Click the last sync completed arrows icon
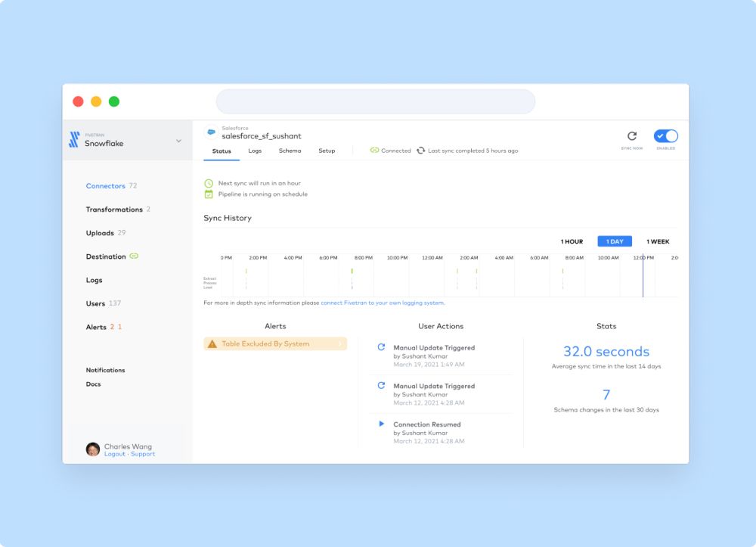This screenshot has width=756, height=547. (420, 151)
